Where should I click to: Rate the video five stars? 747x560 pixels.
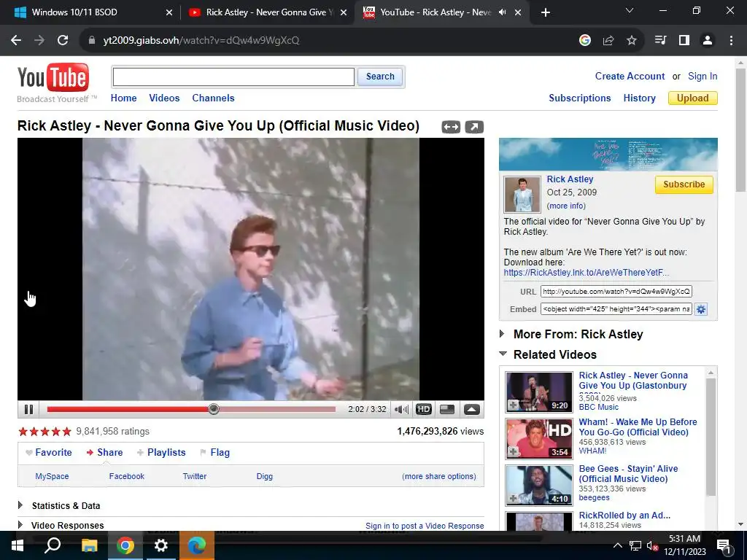pyautogui.click(x=66, y=432)
